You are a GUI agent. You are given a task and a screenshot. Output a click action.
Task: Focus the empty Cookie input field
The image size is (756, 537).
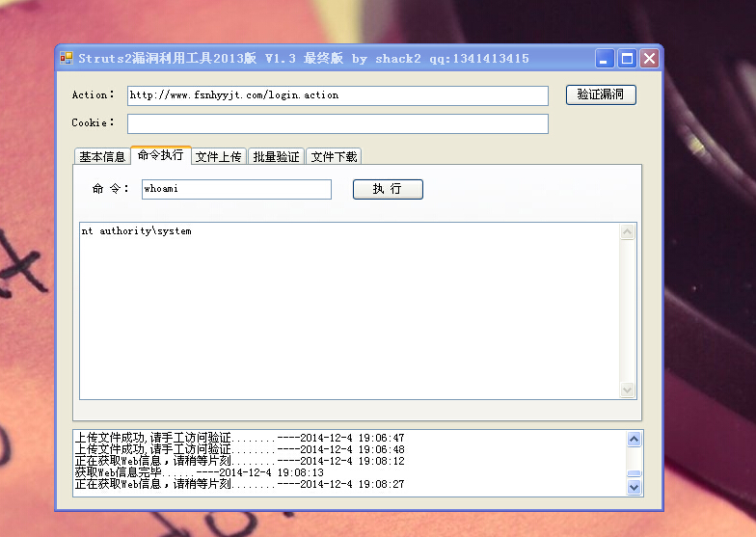(337, 123)
